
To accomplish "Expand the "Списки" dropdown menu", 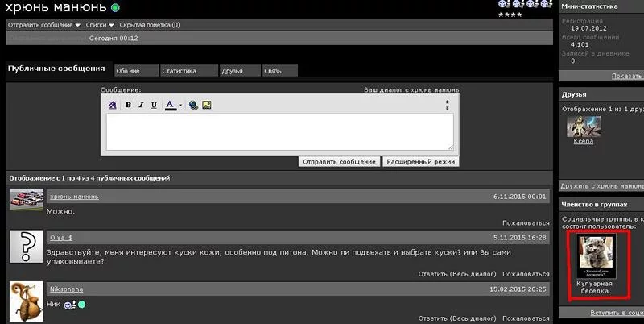I will tap(100, 25).
